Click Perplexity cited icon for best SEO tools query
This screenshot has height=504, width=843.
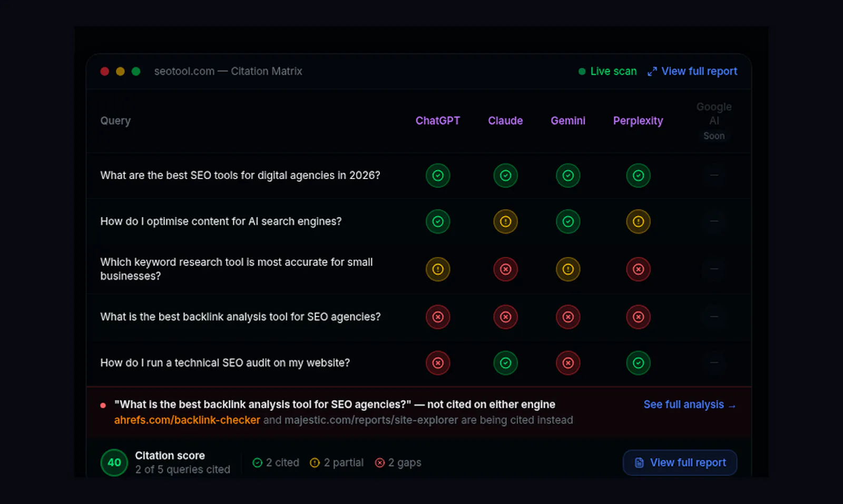pyautogui.click(x=638, y=175)
